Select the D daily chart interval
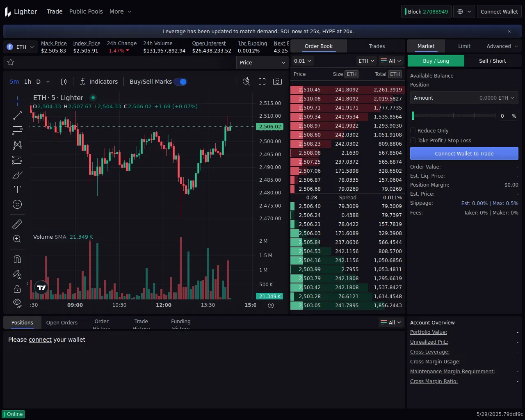Image resolution: width=525 pixels, height=420 pixels. point(39,82)
